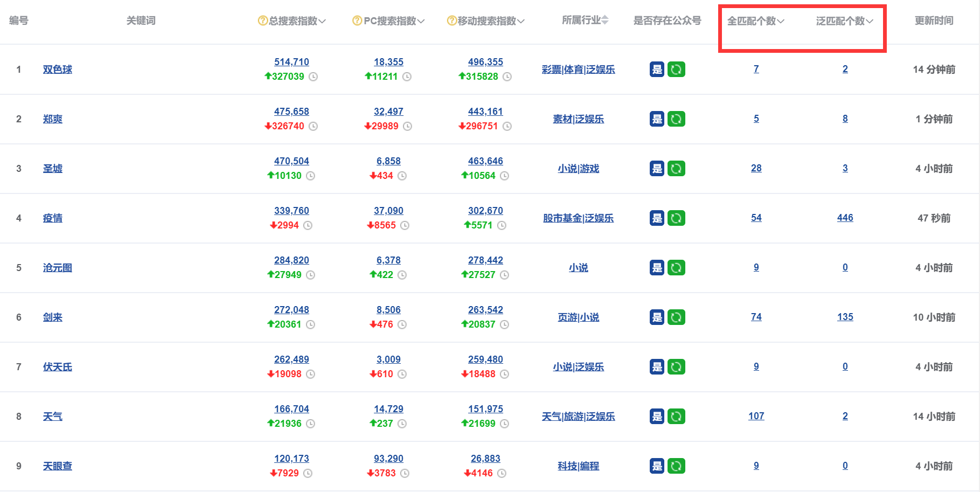Screen dimensions: 980x492
Task: Click the clock icon beside 郑爽's PC index
Action: click(408, 127)
